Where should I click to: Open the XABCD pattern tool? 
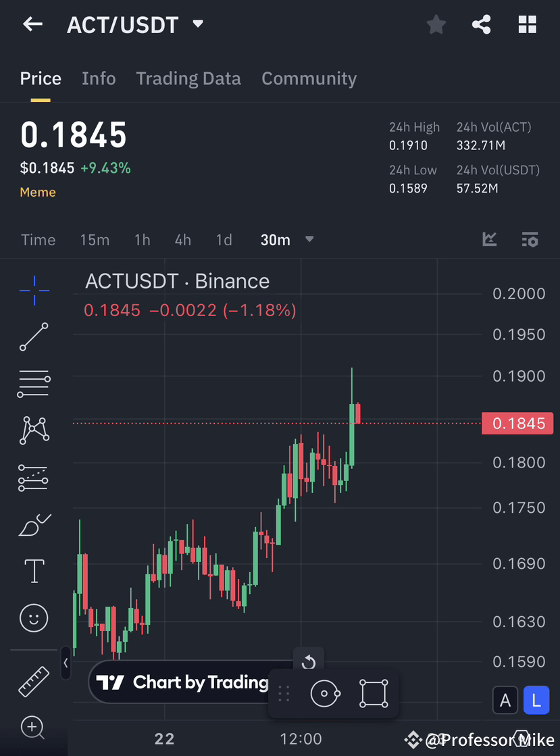coord(34,430)
